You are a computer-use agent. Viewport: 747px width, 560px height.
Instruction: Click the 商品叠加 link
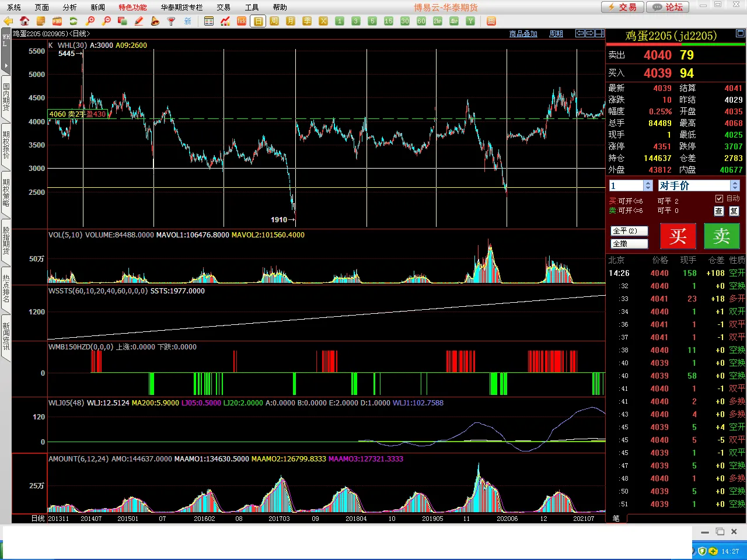click(x=523, y=34)
